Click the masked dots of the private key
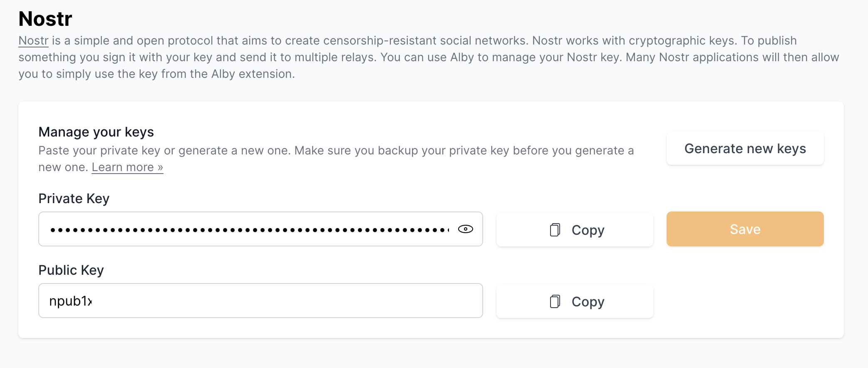The width and height of the screenshot is (868, 368). click(x=208, y=230)
